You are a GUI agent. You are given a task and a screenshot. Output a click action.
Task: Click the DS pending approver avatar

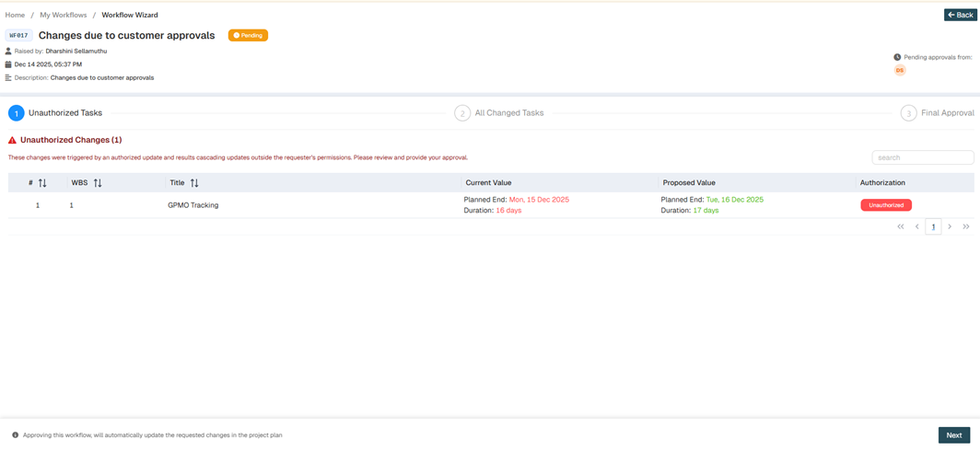tap(900, 71)
